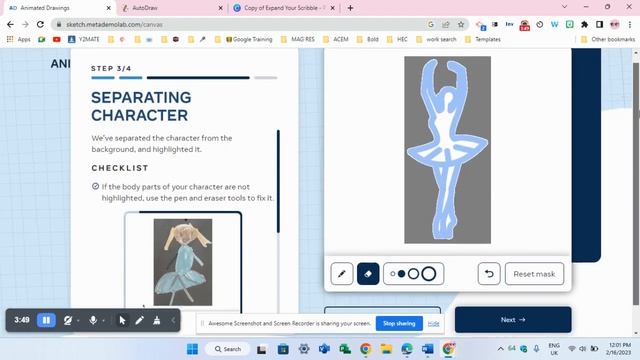The height and width of the screenshot is (360, 640).
Task: Open the Google Training bookmarks folder
Action: [249, 39]
